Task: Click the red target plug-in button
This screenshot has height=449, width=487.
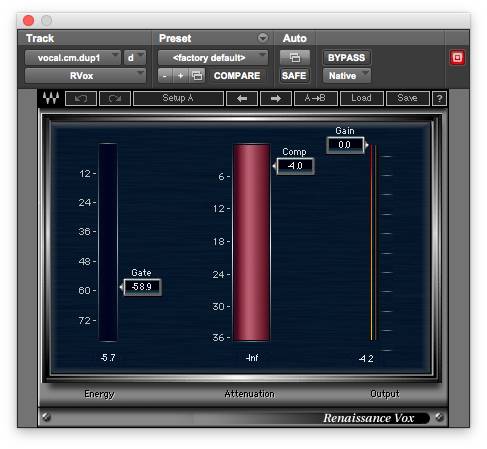Action: coord(457,58)
